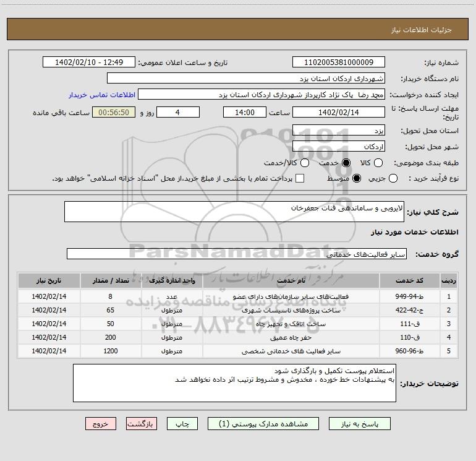This screenshot has width=476, height=461.
Task: Select the خدمت radio button
Action: (346, 163)
